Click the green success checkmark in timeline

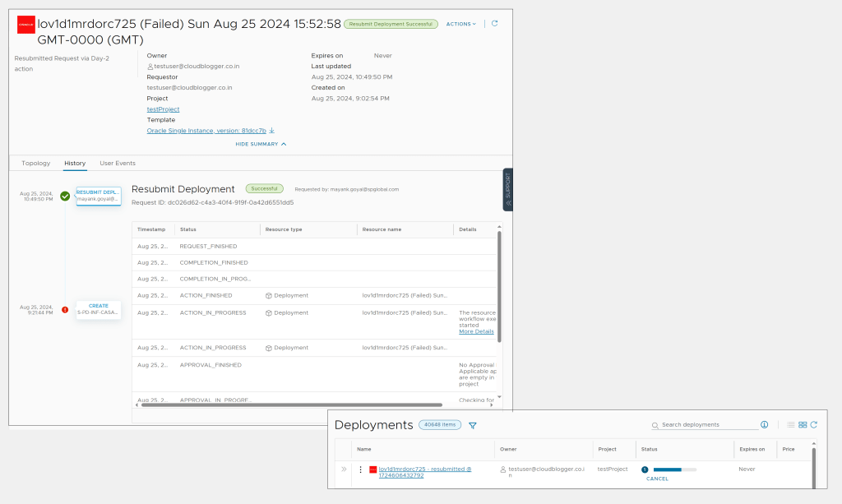pyautogui.click(x=65, y=196)
